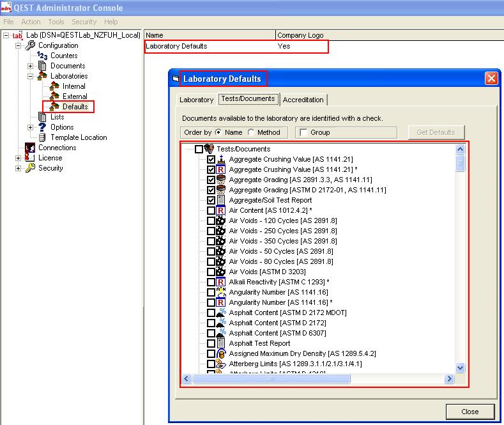
Task: Click the Documents icon in the tree
Action: pyautogui.click(x=42, y=66)
